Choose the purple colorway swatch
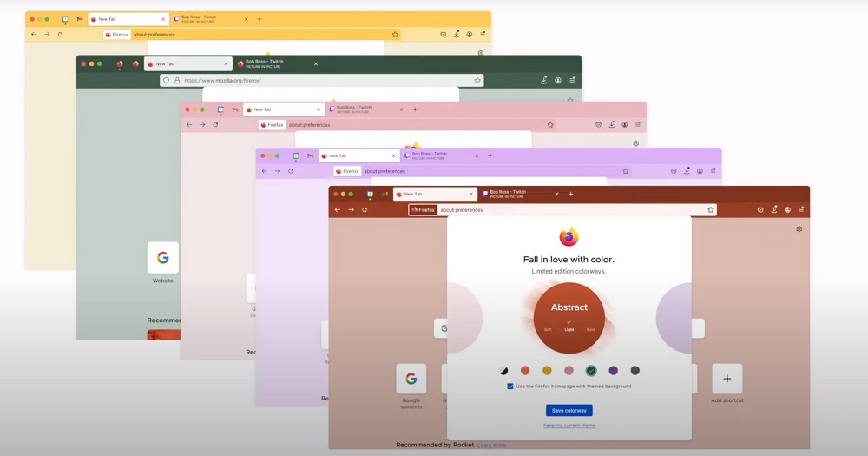 (x=613, y=371)
